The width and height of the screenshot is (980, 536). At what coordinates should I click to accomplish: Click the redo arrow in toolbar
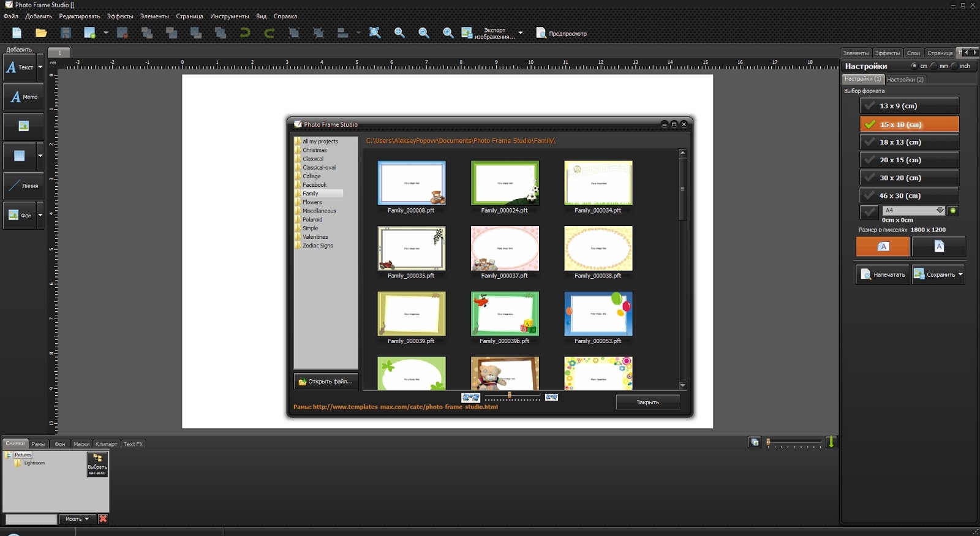click(269, 33)
